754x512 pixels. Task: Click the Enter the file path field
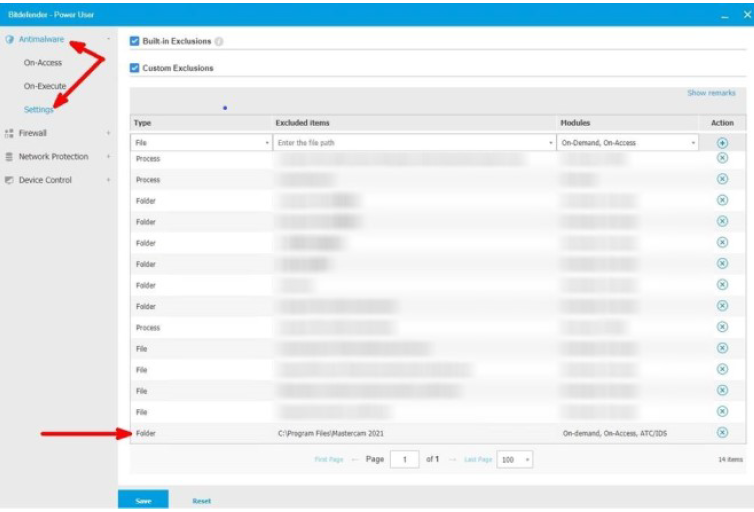coord(415,143)
